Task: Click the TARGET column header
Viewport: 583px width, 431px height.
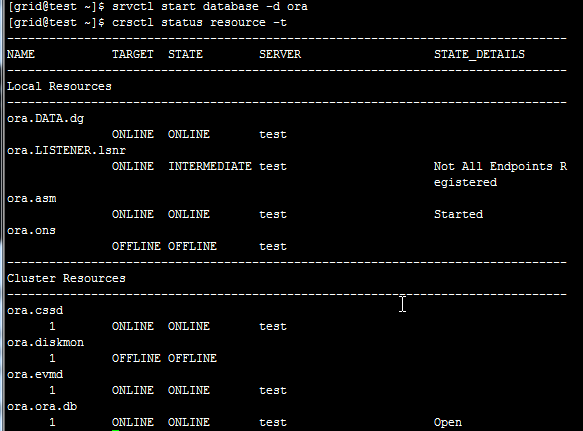Action: tap(133, 54)
